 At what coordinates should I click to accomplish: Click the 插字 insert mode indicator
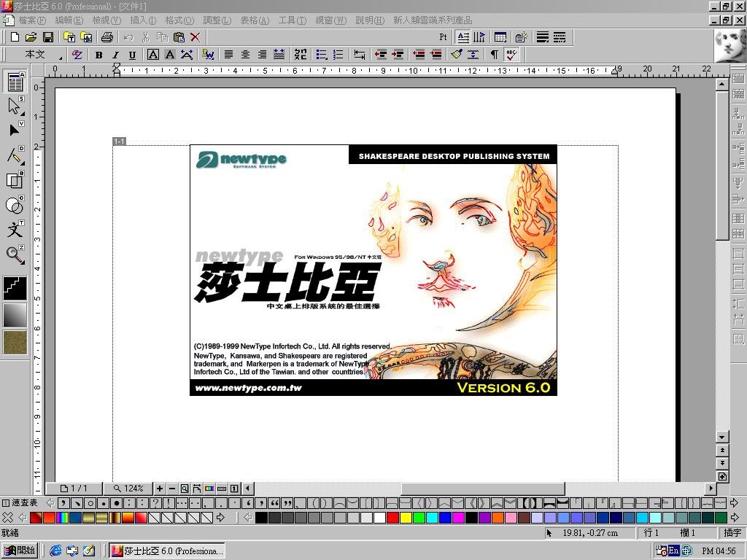pyautogui.click(x=732, y=533)
